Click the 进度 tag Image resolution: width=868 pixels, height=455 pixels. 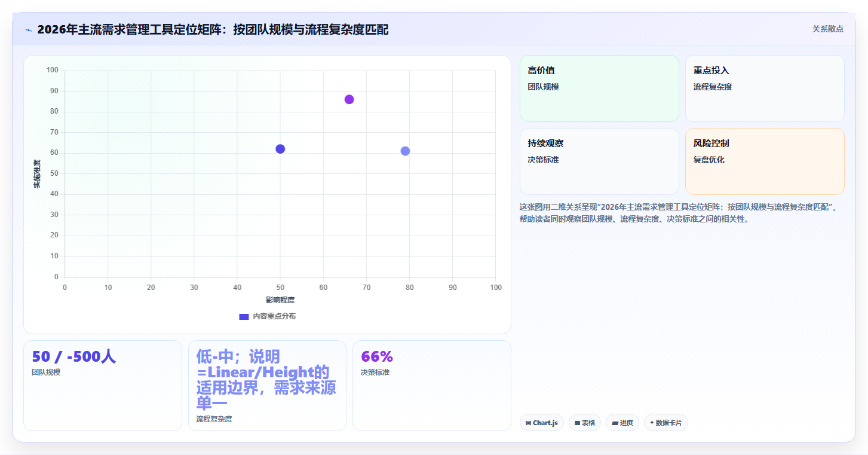622,423
